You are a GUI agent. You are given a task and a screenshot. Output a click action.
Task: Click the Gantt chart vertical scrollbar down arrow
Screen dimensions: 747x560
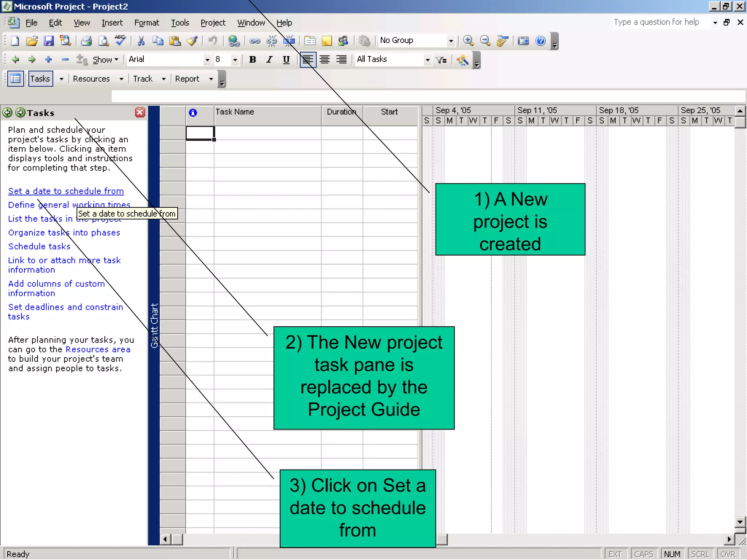tap(740, 522)
